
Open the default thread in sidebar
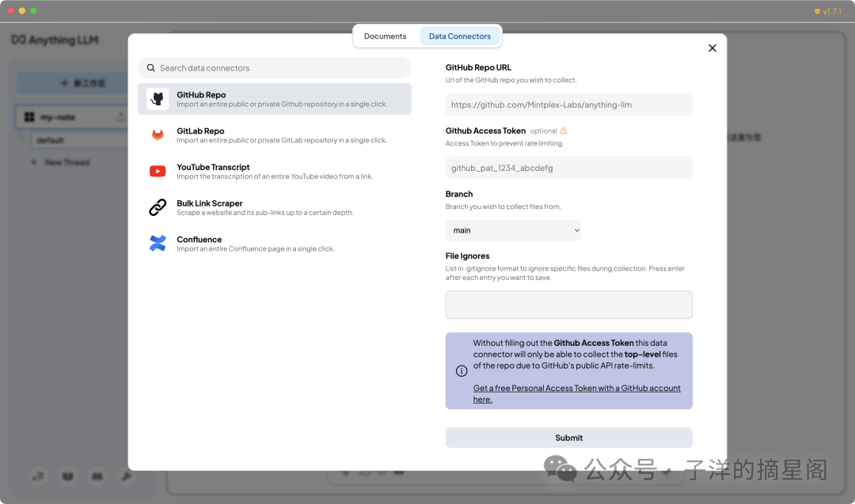(79, 140)
